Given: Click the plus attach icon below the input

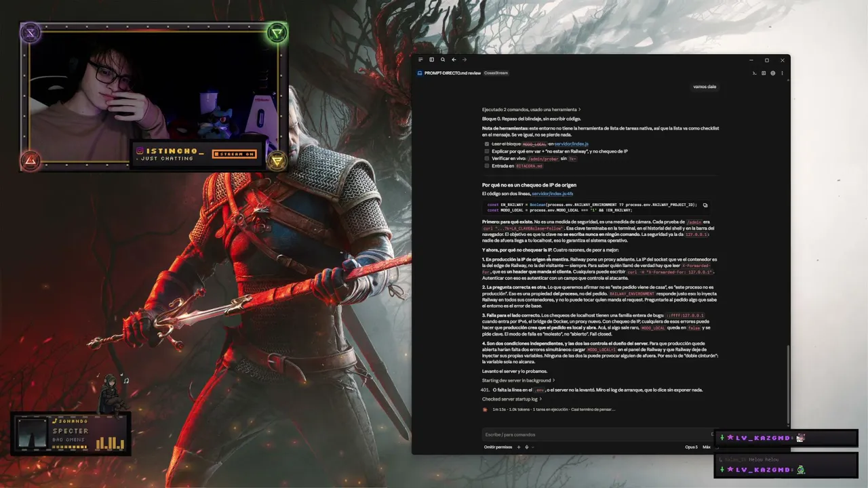Looking at the screenshot, I should (x=519, y=447).
